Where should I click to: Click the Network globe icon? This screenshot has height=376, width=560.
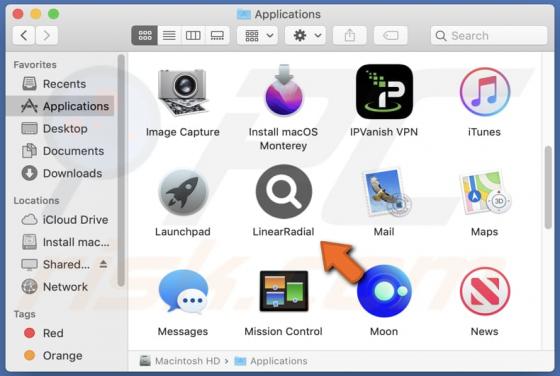[29, 286]
